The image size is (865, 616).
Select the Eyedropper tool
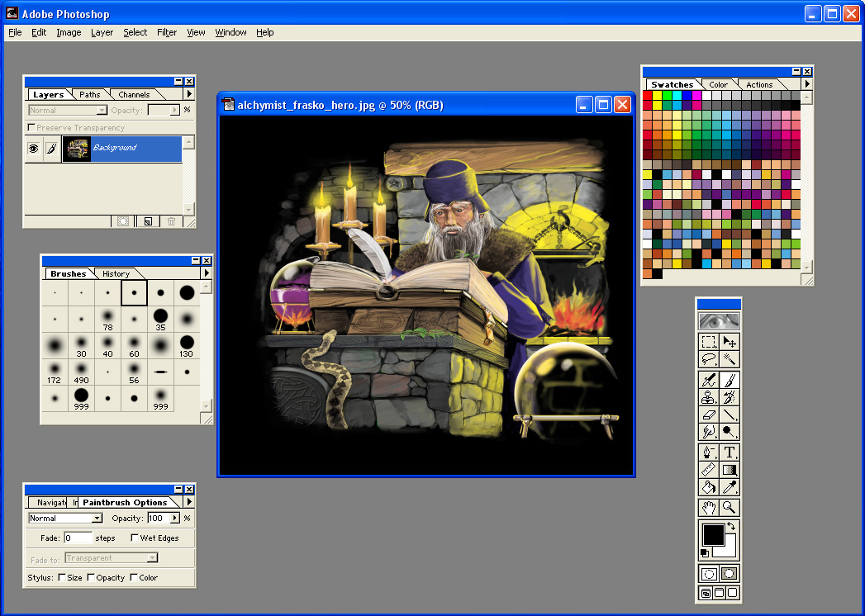click(x=730, y=487)
